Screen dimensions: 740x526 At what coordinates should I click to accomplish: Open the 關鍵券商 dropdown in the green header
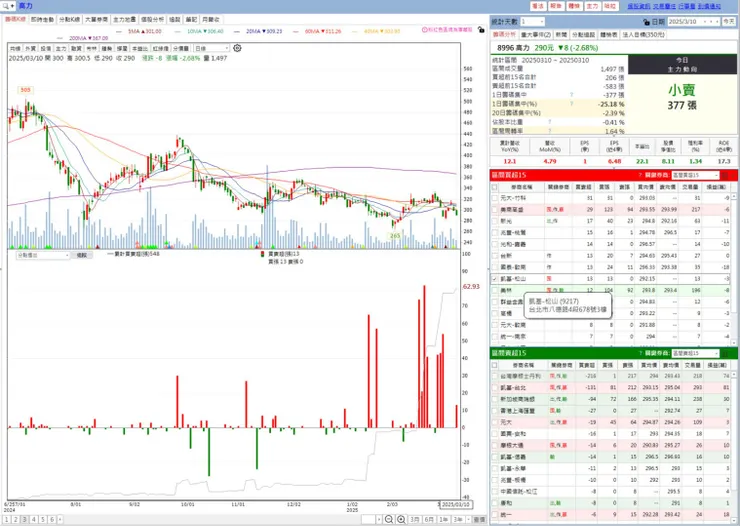click(x=695, y=353)
